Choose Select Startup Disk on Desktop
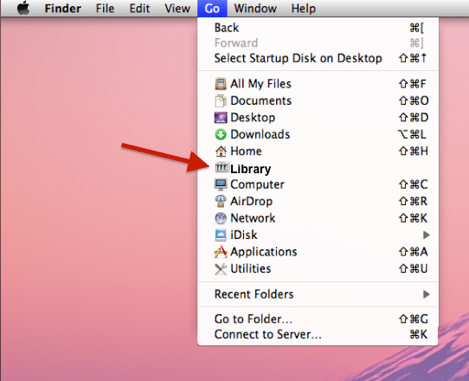This screenshot has height=381, width=469. (x=318, y=58)
